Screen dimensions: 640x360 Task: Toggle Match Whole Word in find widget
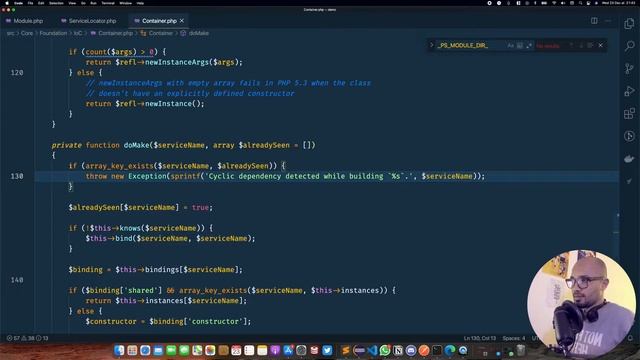coord(520,45)
